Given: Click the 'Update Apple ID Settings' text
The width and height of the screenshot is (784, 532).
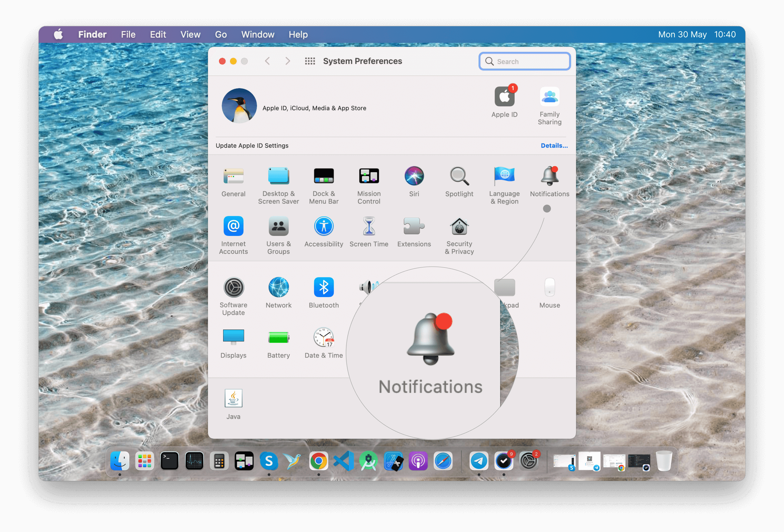Looking at the screenshot, I should point(252,146).
